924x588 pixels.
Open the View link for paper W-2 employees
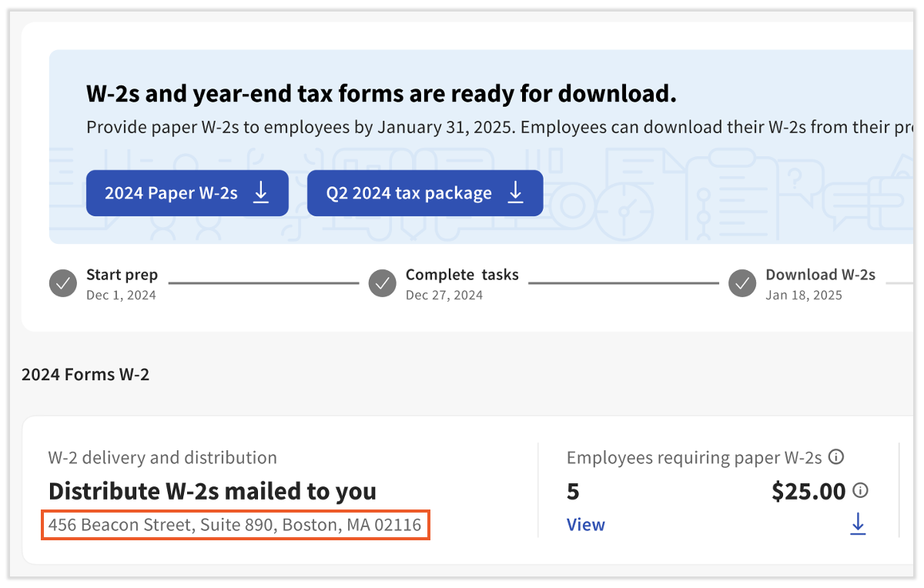tap(585, 525)
